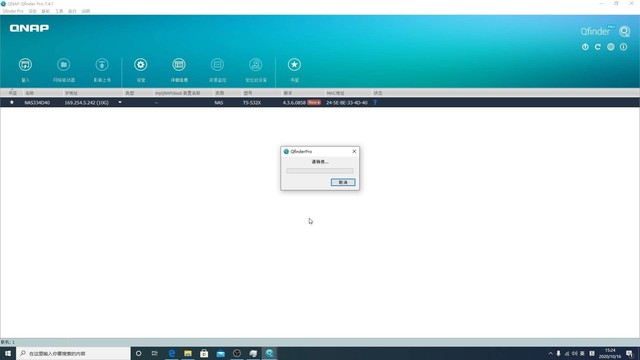Open the notification center icon
The image size is (640, 360).
[629, 353]
